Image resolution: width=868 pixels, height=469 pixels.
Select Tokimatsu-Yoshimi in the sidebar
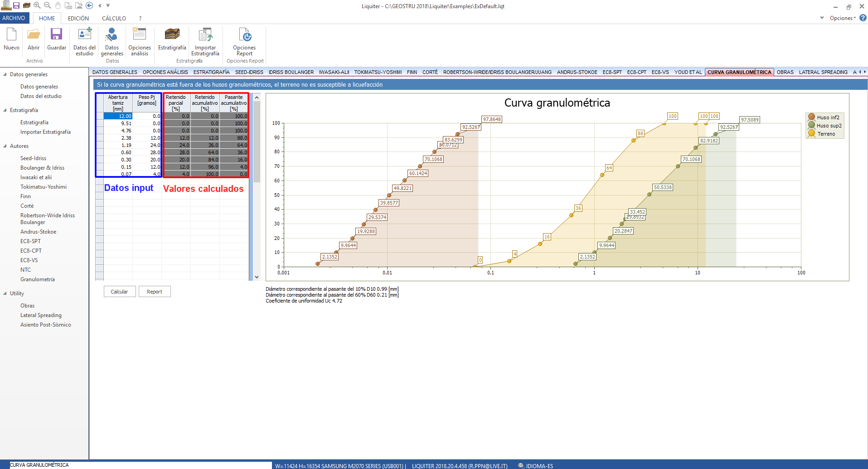(44, 187)
